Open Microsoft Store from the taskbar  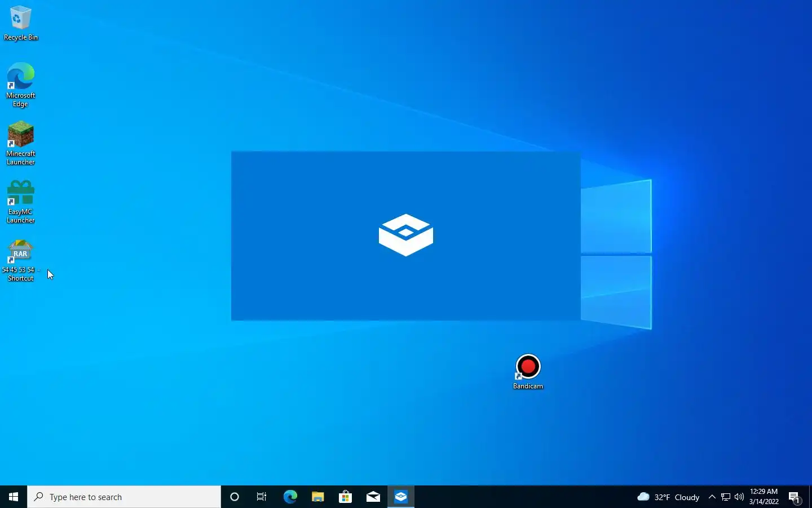[345, 497]
